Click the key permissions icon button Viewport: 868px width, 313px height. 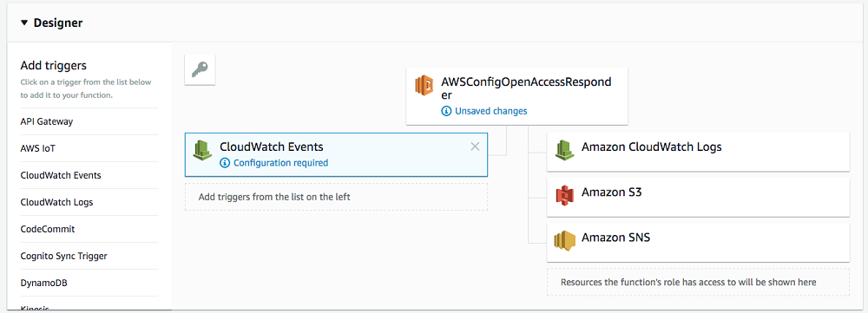200,69
